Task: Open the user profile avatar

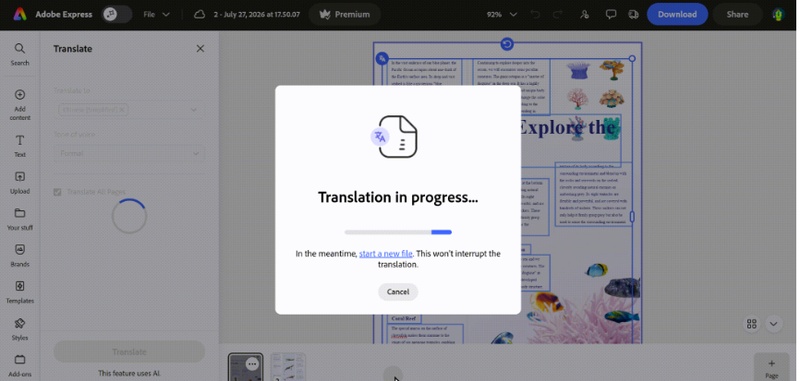Action: click(778, 14)
